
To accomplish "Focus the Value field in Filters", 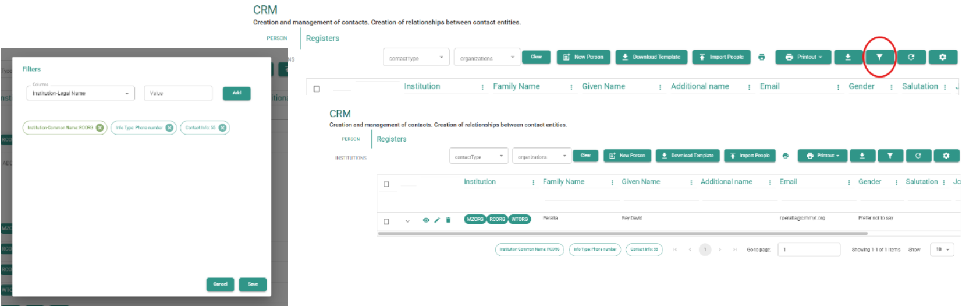I will pos(178,93).
